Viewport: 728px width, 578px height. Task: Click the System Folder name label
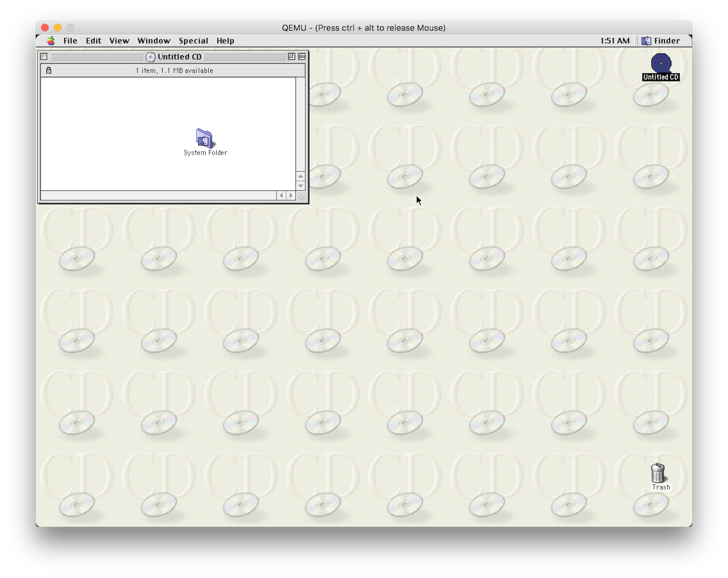coord(205,153)
